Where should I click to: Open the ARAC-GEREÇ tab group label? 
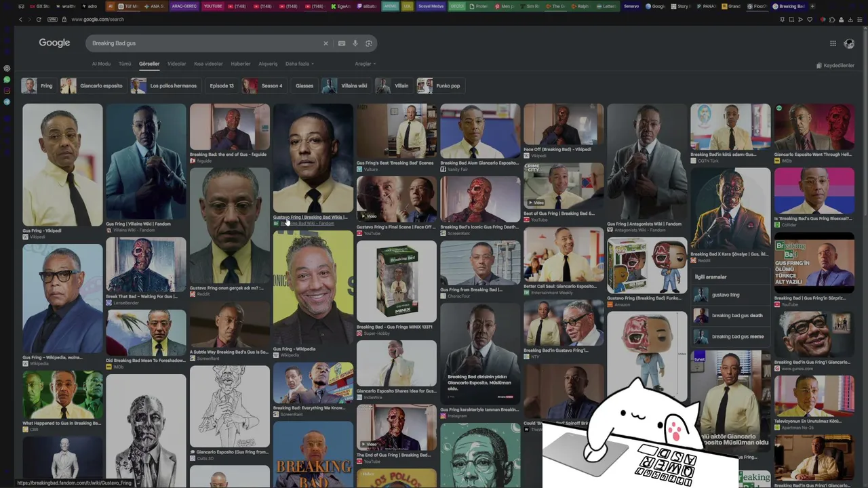184,6
